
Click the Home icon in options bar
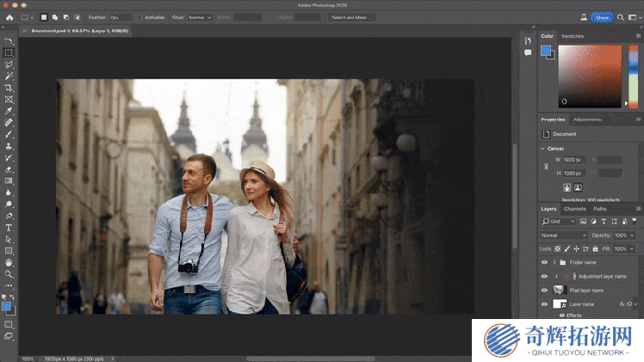8,16
